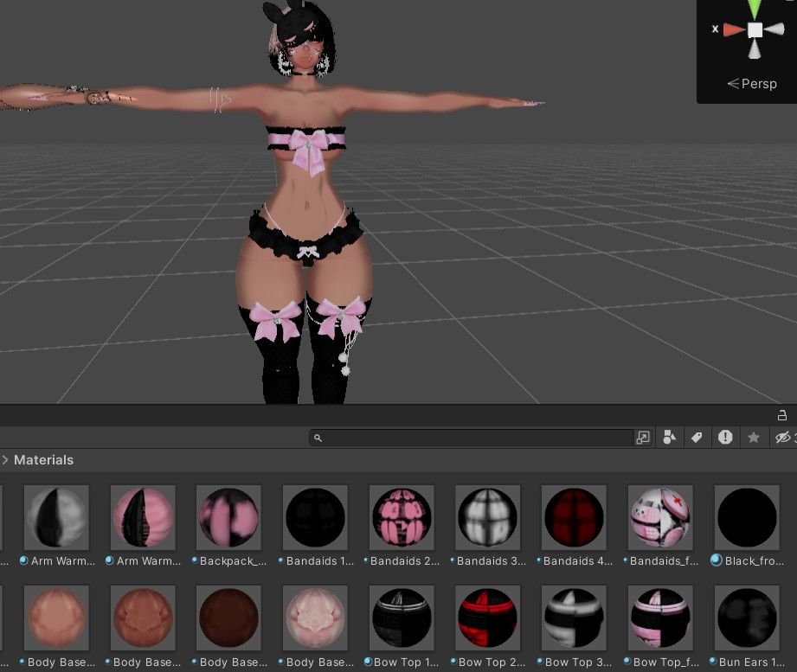This screenshot has width=797, height=672.
Task: Select the light peach Body Base material sphere
Action: pyautogui.click(x=56, y=618)
